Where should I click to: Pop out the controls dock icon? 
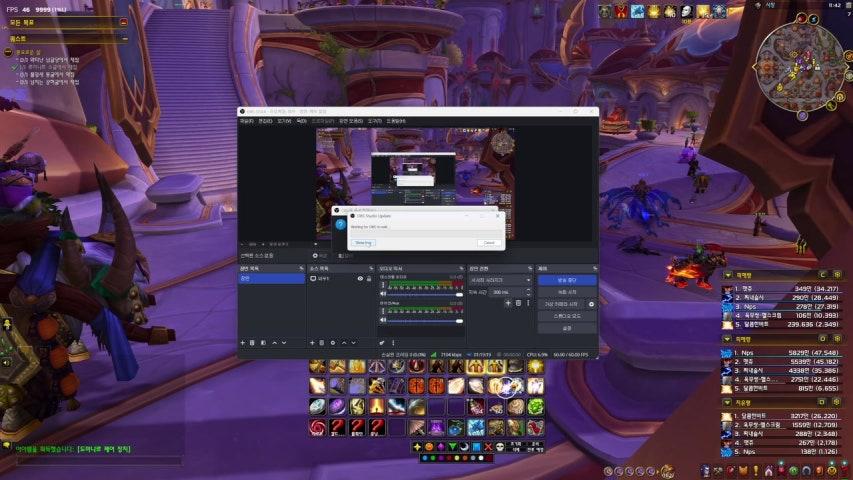click(x=595, y=269)
